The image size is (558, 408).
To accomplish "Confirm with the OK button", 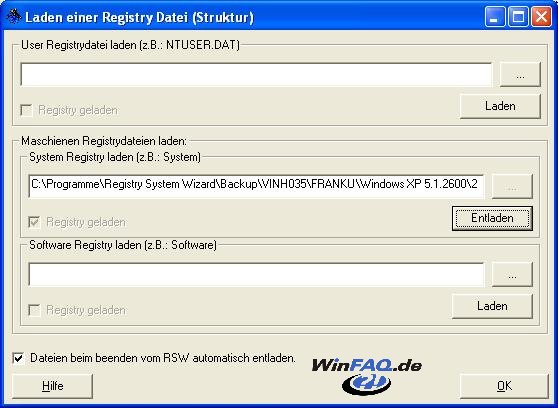I will [x=504, y=386].
